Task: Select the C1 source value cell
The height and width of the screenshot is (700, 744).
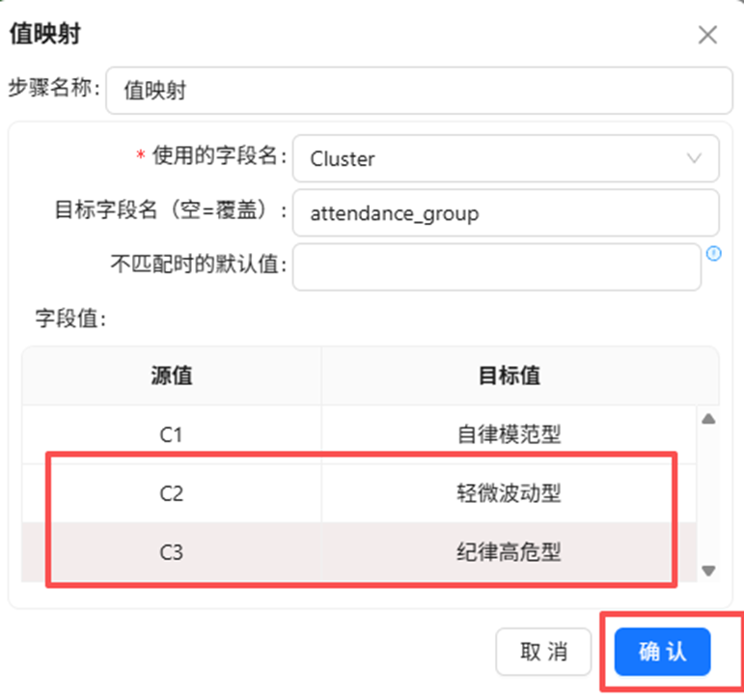Action: pyautogui.click(x=172, y=434)
